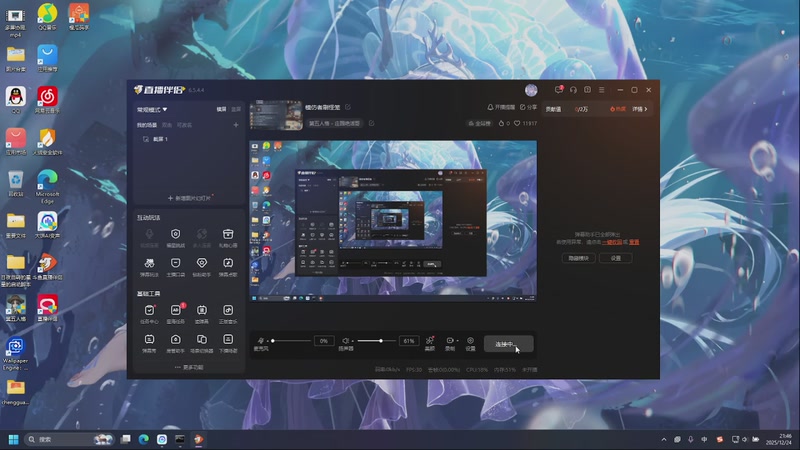800x450 pixels.
Task: Add a new scene with plus icon
Action: click(x=236, y=125)
